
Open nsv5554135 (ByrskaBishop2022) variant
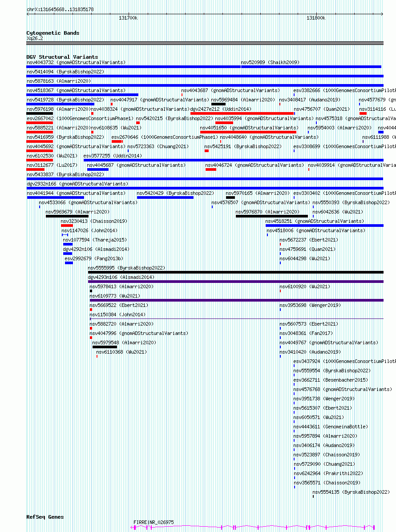click(x=351, y=492)
